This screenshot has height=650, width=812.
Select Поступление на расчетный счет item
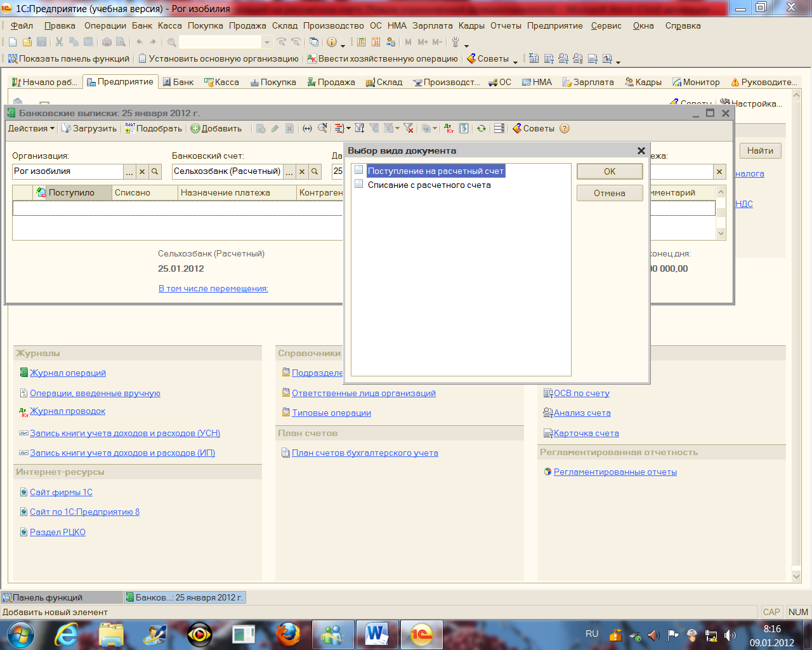(x=436, y=171)
